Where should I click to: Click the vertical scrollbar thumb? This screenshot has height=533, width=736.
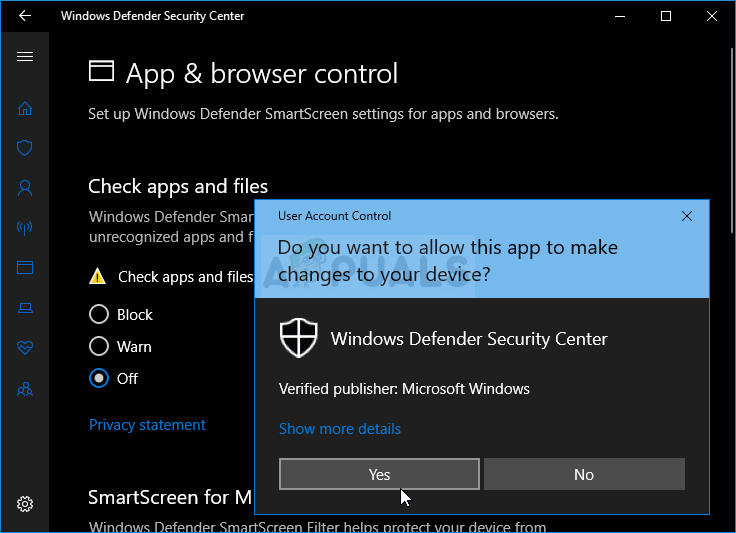pos(732,141)
